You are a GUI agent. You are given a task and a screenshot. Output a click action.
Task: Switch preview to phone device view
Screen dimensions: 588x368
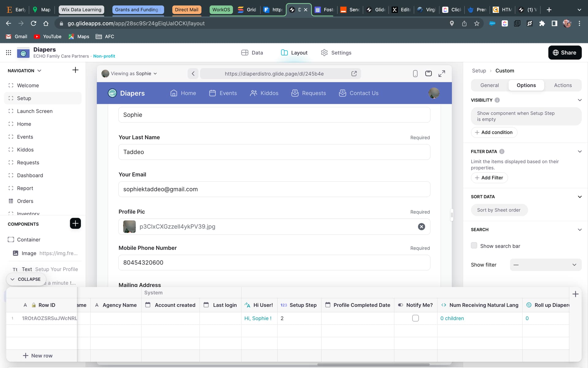415,74
